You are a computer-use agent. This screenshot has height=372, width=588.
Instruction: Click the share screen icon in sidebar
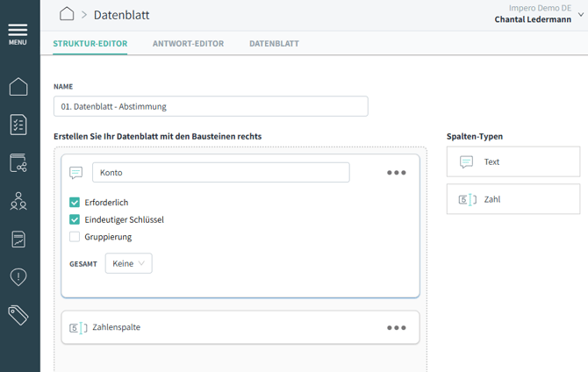(18, 163)
